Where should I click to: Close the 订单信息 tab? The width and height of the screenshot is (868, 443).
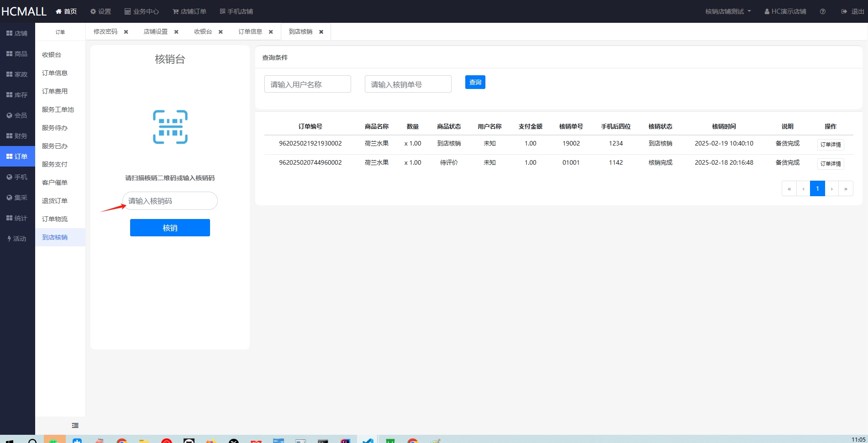point(271,32)
